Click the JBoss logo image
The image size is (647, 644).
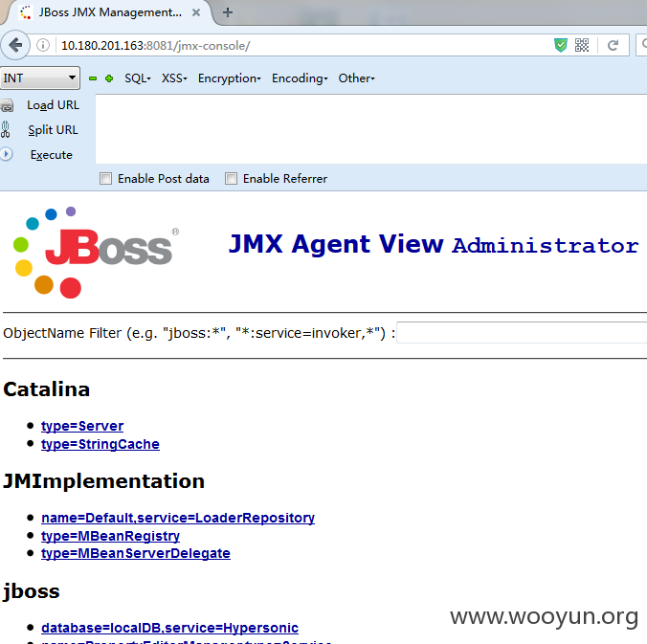[x=96, y=252]
